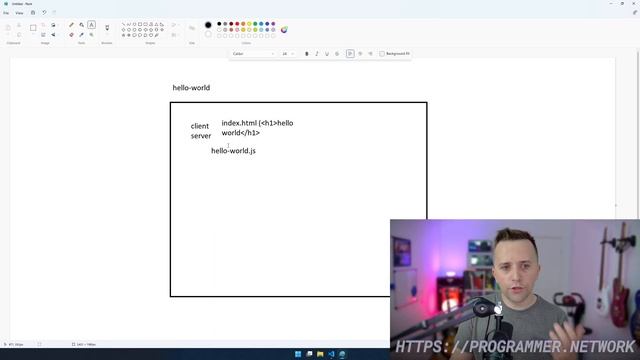Open Visual Studio Code from taskbar
The image size is (640, 360).
click(x=331, y=354)
